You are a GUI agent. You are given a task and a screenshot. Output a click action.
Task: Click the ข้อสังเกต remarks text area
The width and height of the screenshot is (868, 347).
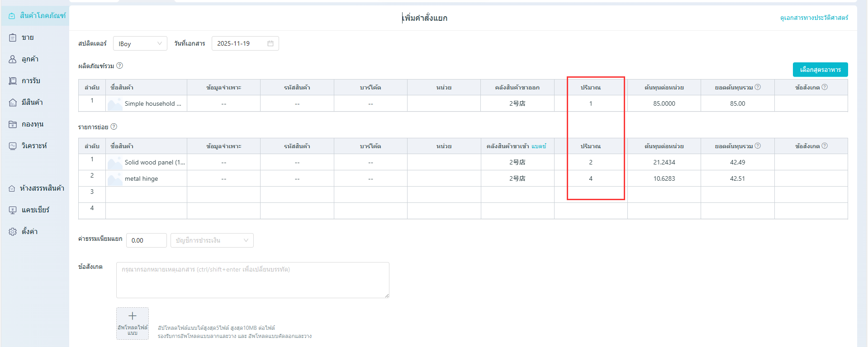(252, 280)
